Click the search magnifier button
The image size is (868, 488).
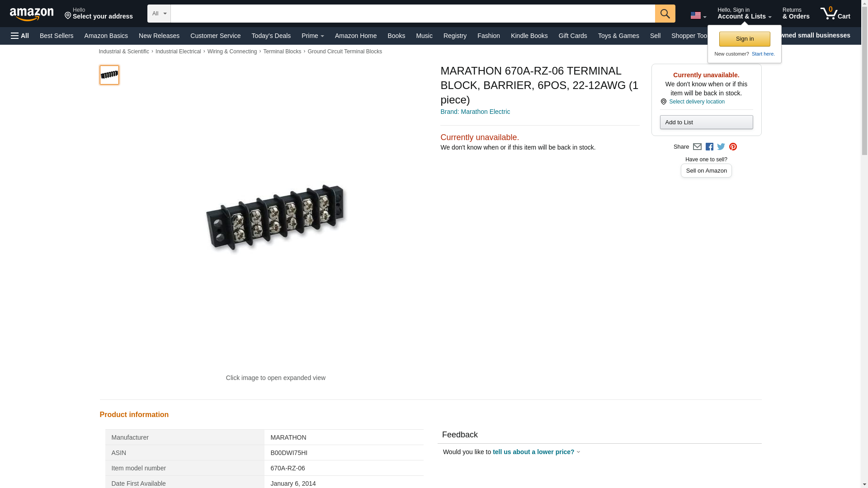[x=665, y=14]
